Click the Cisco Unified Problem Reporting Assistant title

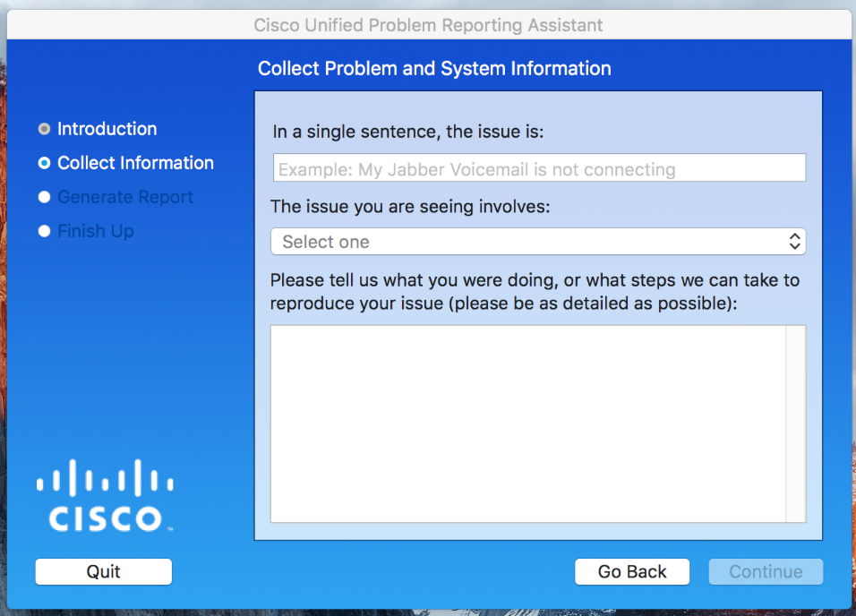[x=428, y=25]
